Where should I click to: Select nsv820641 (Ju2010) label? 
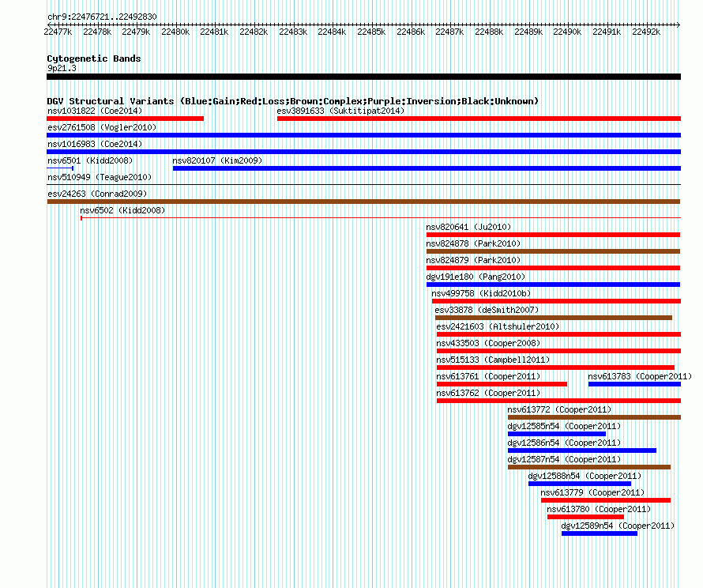(468, 227)
